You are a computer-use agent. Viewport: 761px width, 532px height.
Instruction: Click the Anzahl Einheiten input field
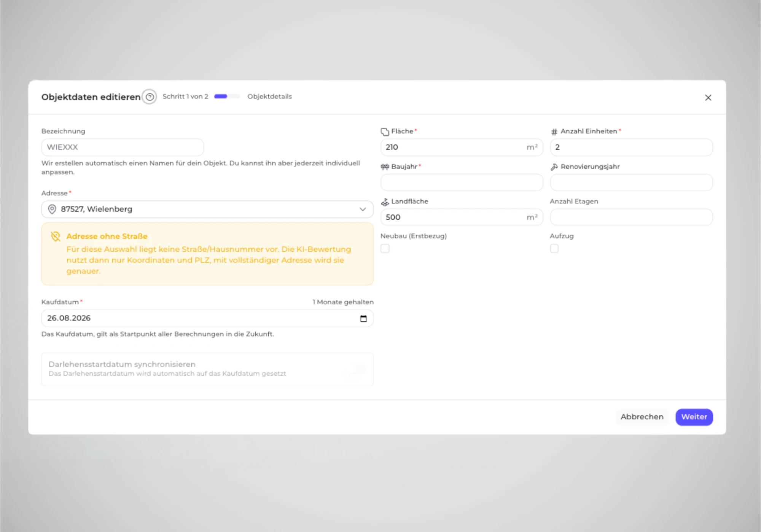631,147
